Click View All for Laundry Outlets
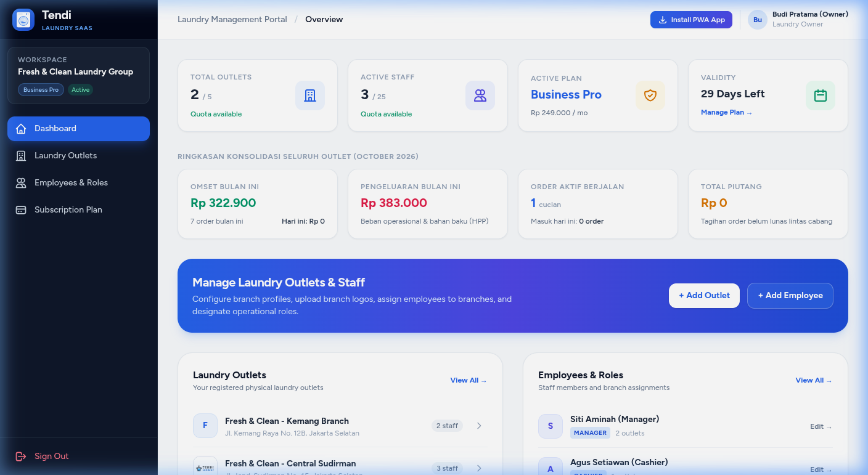Image resolution: width=868 pixels, height=475 pixels. 469,381
